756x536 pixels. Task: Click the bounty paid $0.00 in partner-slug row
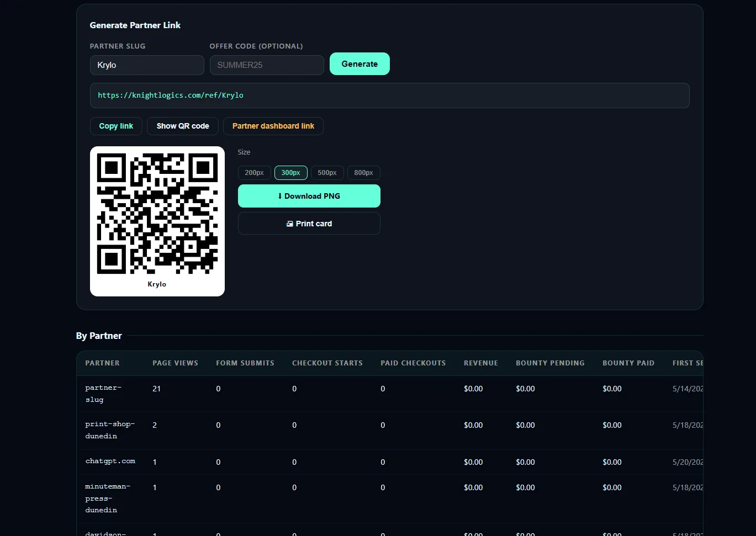[612, 389]
